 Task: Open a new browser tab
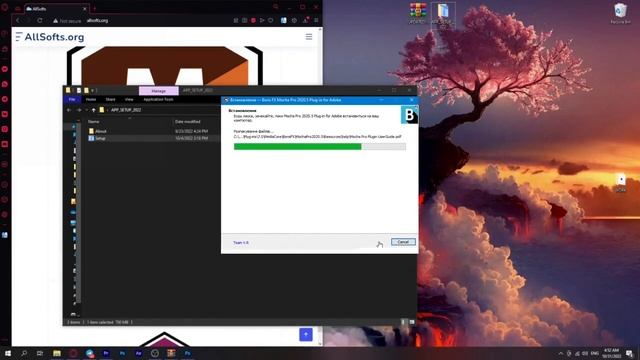pos(94,8)
